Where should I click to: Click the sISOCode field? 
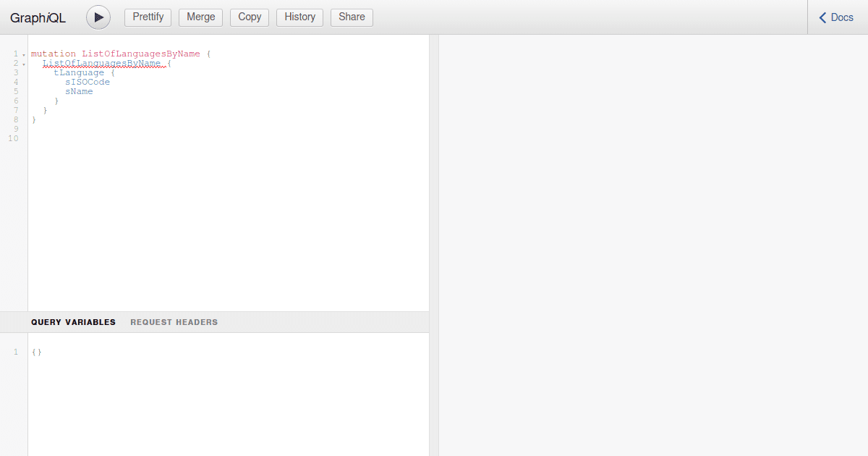[88, 82]
